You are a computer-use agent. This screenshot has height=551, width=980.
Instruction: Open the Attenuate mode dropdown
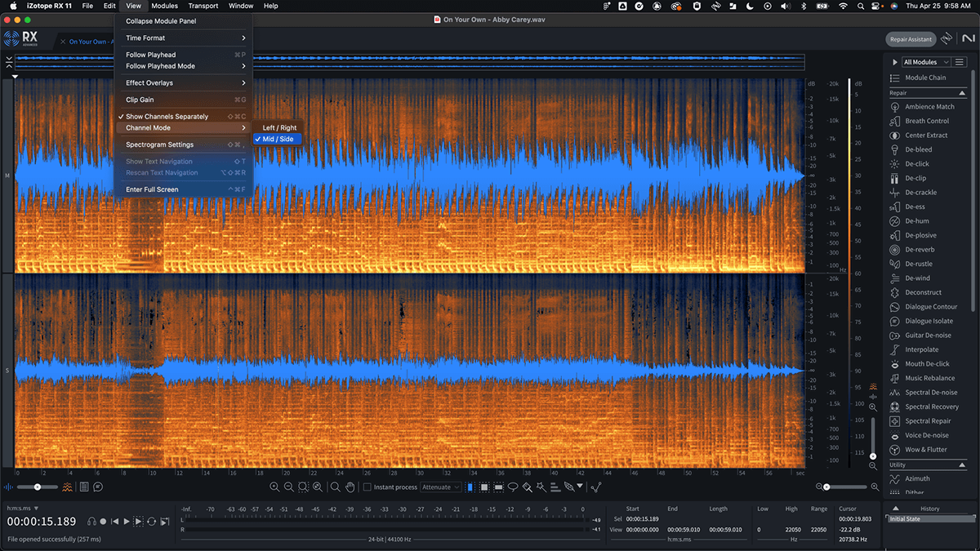coord(441,487)
